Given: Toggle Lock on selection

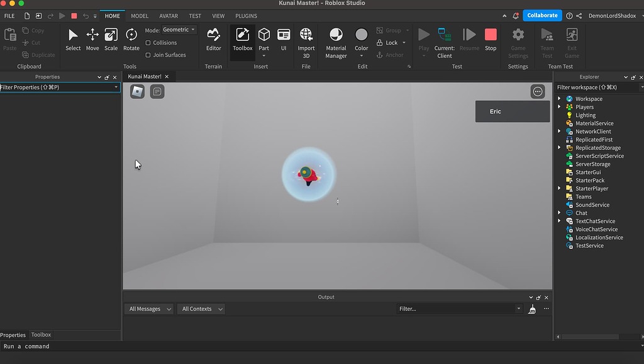Looking at the screenshot, I should click(390, 42).
